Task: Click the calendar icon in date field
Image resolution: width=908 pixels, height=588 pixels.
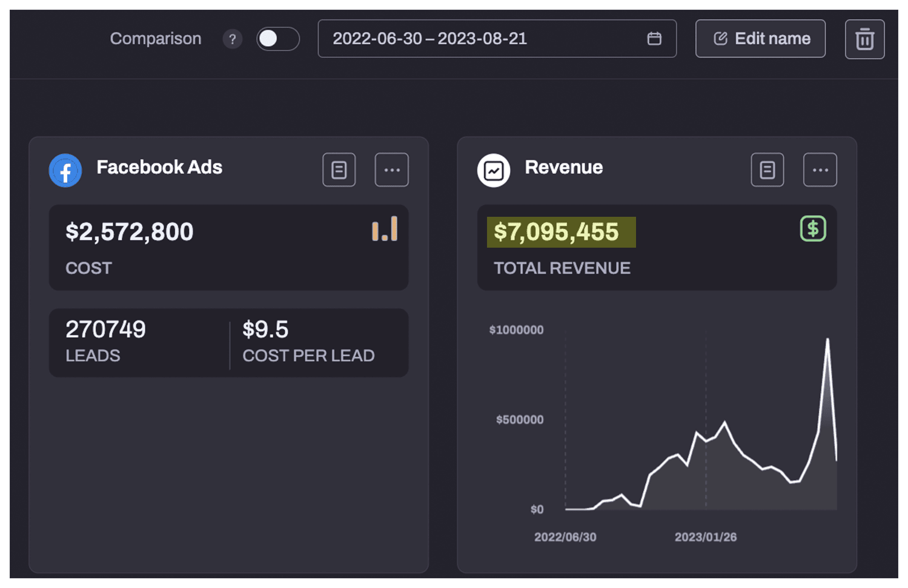Action: click(654, 39)
